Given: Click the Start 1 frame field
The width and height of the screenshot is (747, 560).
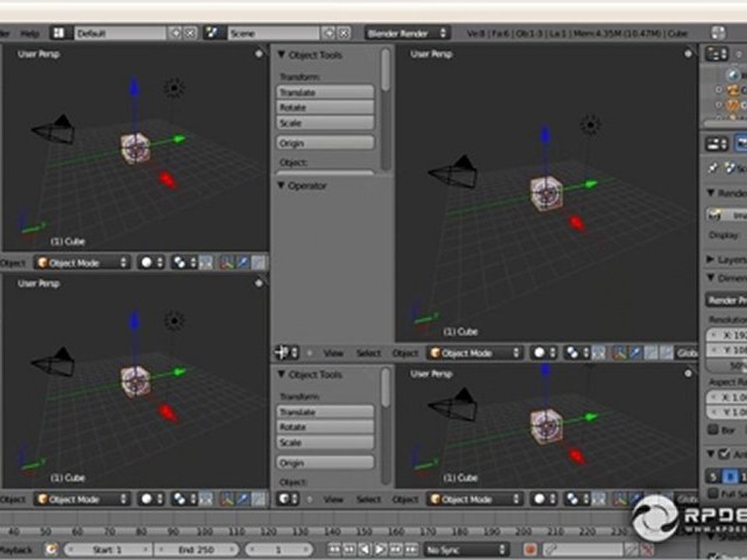Looking at the screenshot, I should (x=108, y=550).
